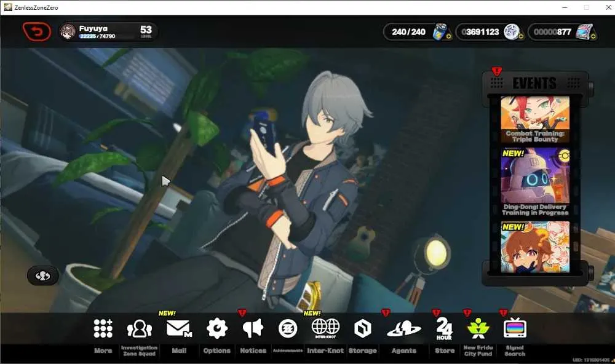615x364 pixels.
Task: Click the 240/240 Battery Charge count
Action: coord(409,32)
